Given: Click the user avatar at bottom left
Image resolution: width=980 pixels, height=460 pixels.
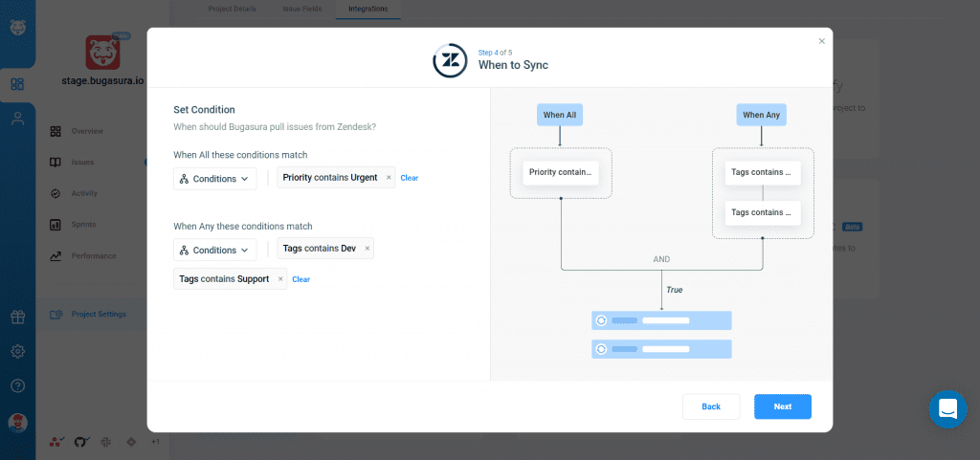Looking at the screenshot, I should (17, 423).
